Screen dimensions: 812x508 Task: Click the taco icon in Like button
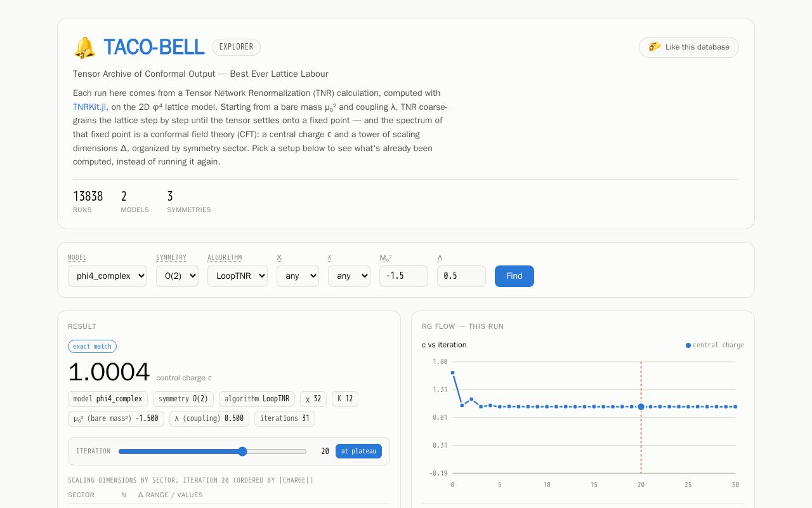pyautogui.click(x=655, y=47)
